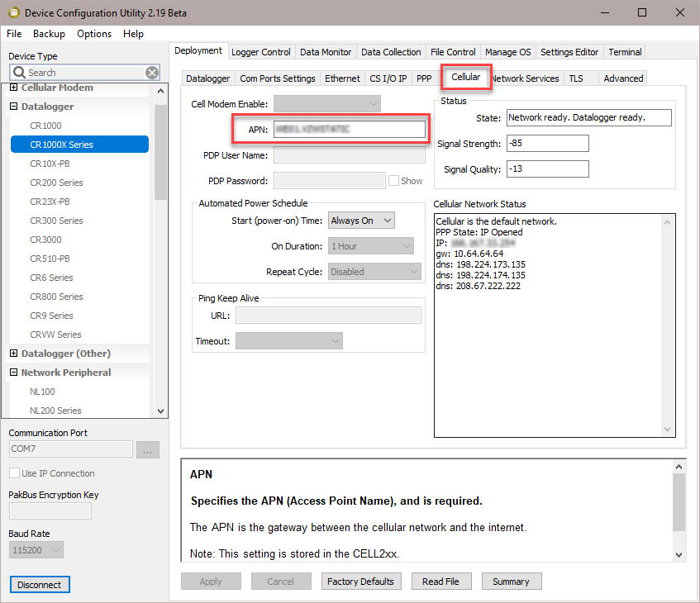This screenshot has height=603, width=700.
Task: Open the Backup menu
Action: point(49,34)
